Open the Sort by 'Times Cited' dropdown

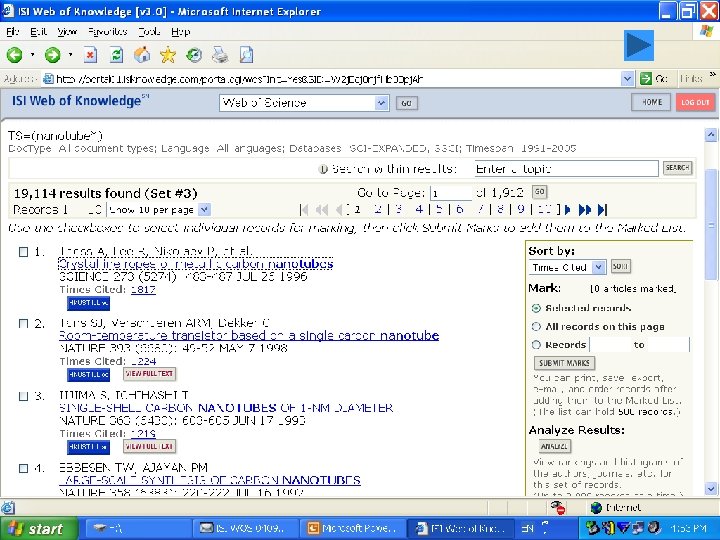click(x=598, y=267)
